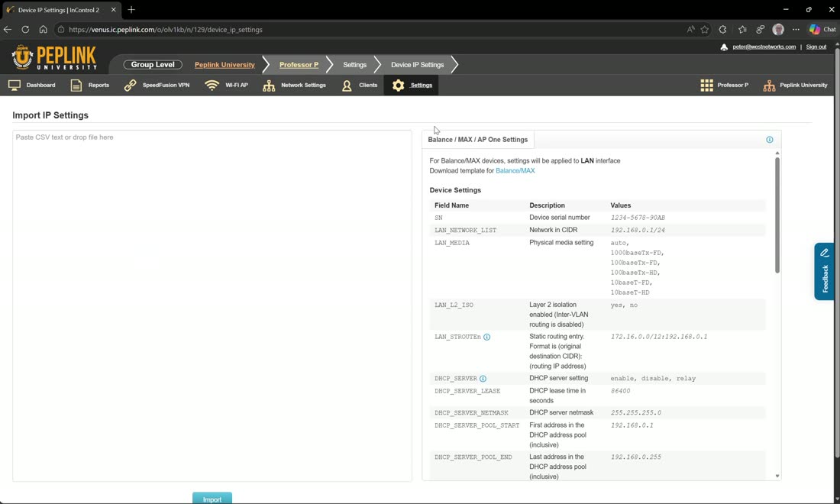Click DHCP_SERVER_LEASE field name
The height and width of the screenshot is (504, 840).
click(467, 391)
